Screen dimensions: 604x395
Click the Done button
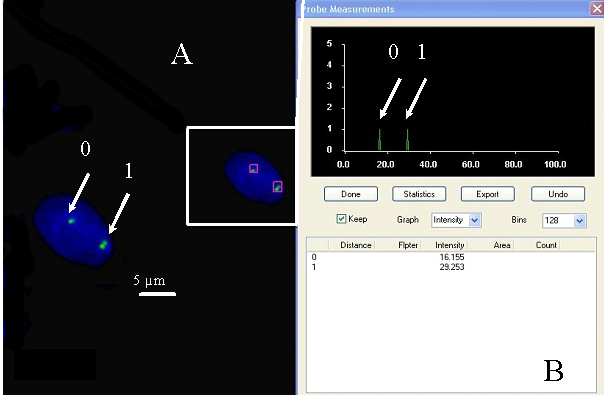tap(351, 194)
